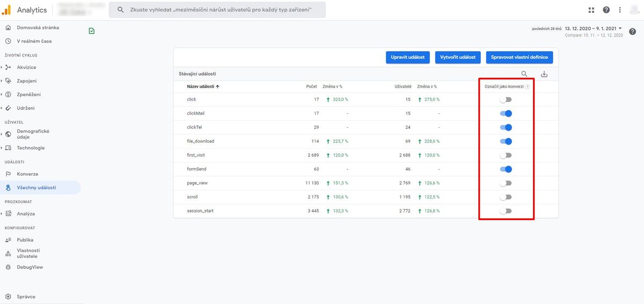
Task: Disable conversion toggle for clickMail event
Action: click(x=506, y=113)
